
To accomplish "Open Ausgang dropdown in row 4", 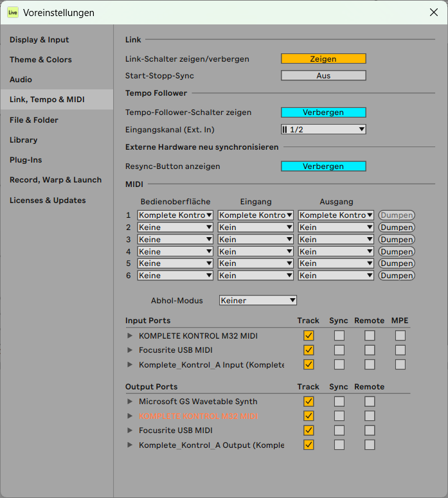I will pos(336,251).
